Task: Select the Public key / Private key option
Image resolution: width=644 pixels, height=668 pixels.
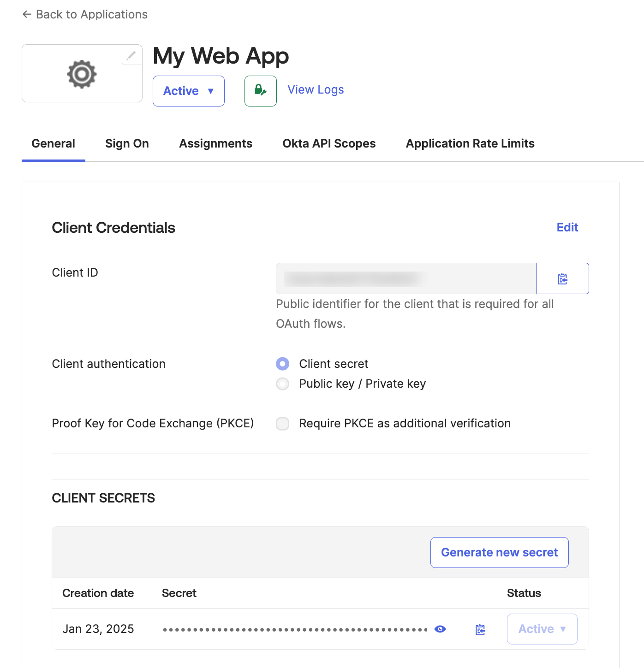Action: (282, 384)
